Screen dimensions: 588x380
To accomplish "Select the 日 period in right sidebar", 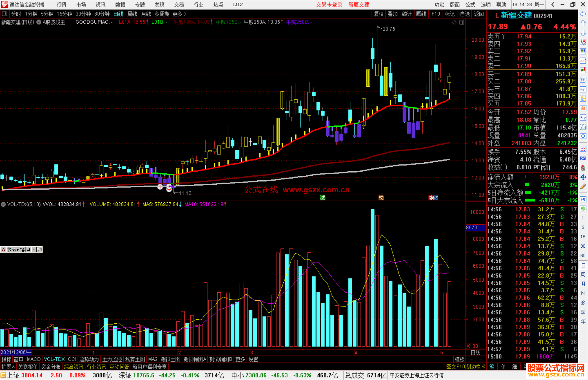I will [x=583, y=265].
